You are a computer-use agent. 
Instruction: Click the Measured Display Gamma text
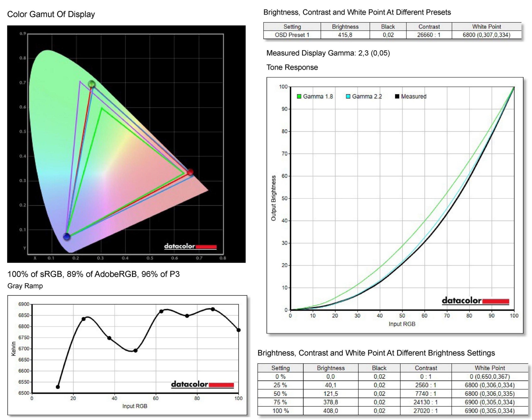(x=328, y=53)
